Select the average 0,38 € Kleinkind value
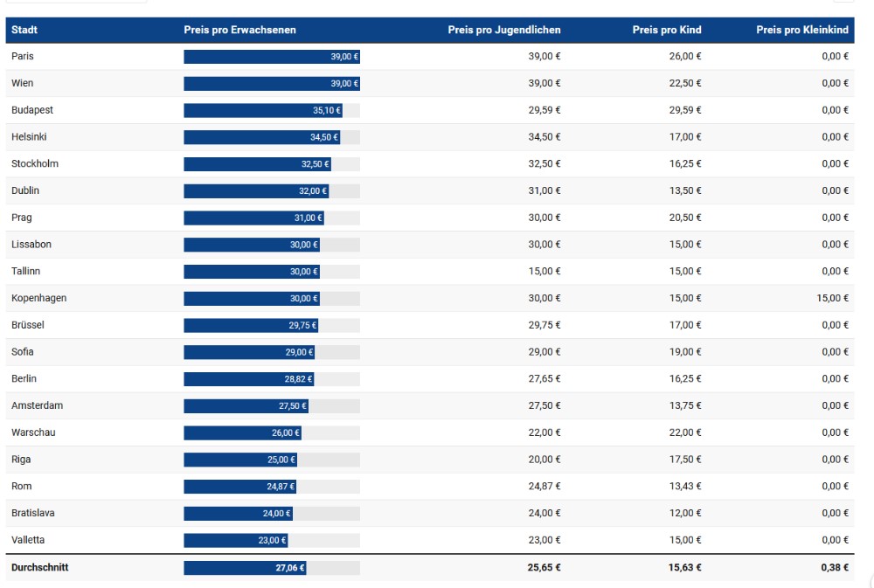 click(x=836, y=568)
